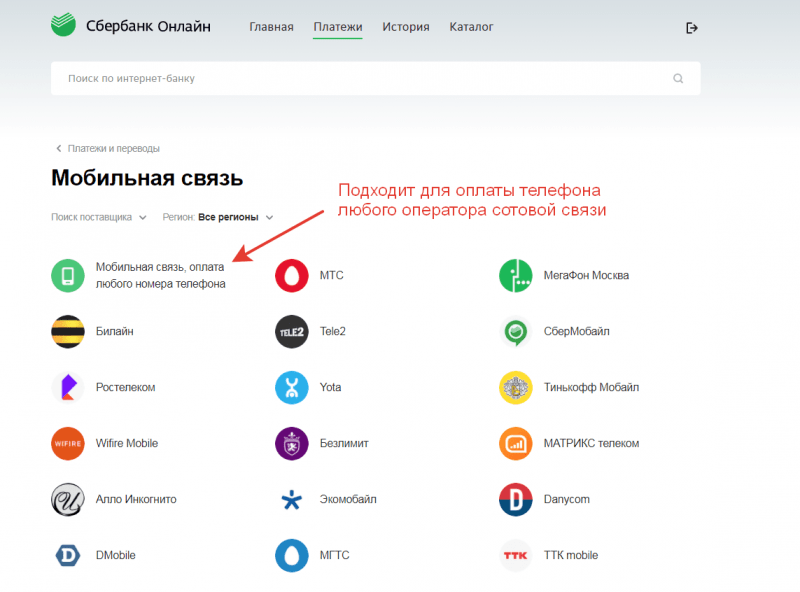Go back via Платежи и переводы chevron
Screen dimensions: 800x592
coord(59,149)
